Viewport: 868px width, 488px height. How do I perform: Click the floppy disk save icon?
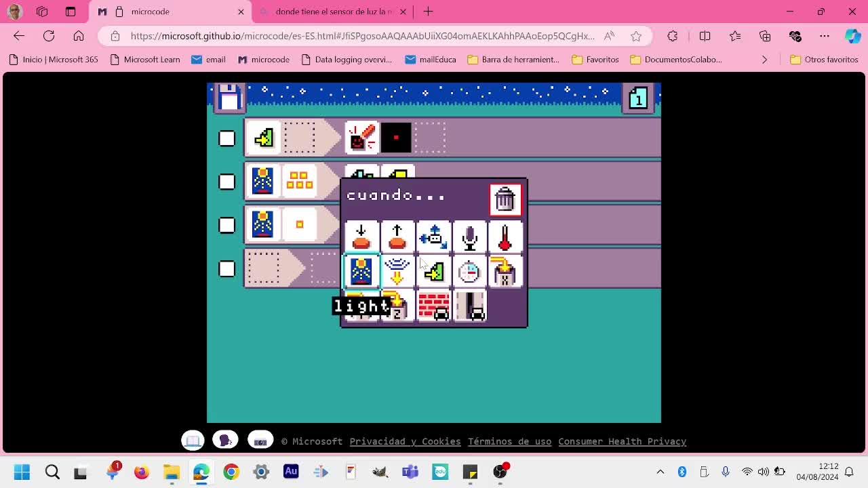pyautogui.click(x=229, y=98)
